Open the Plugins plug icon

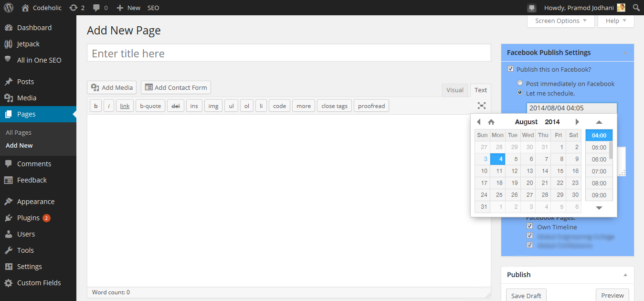coord(8,218)
